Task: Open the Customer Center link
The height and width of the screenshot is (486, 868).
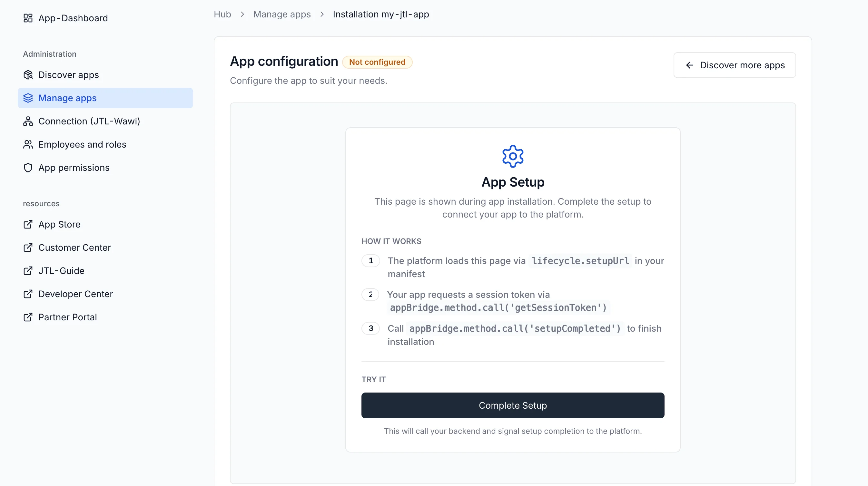Action: click(x=105, y=248)
